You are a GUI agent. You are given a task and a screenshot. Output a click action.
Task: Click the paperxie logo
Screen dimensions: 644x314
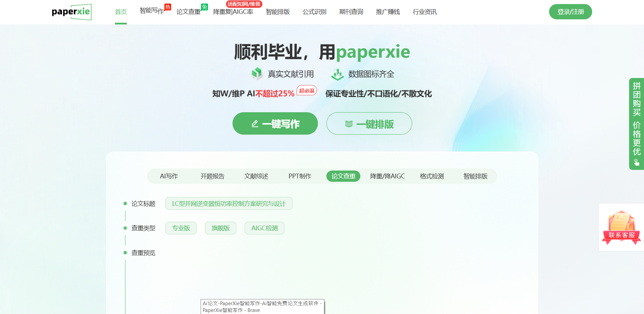[72, 12]
